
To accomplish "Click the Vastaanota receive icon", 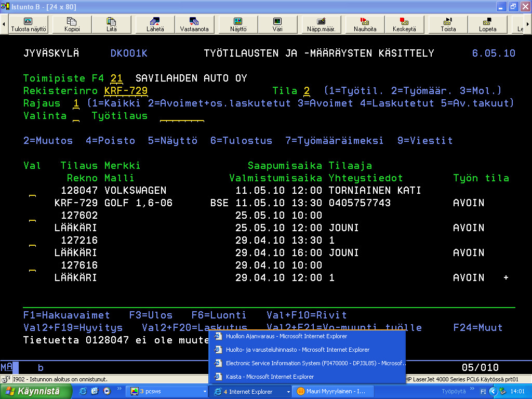I will (194, 24).
